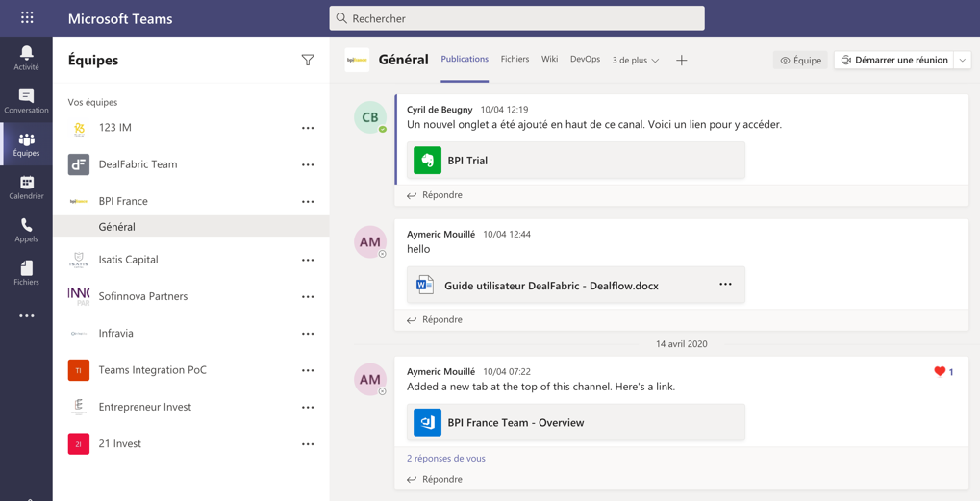The image size is (980, 501).
Task: Open the DevOps tab
Action: (x=585, y=60)
